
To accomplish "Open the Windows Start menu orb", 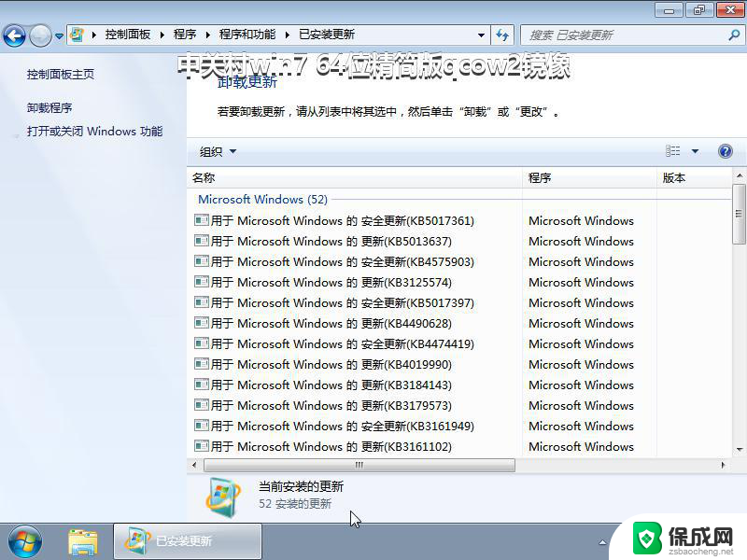I will 25,542.
